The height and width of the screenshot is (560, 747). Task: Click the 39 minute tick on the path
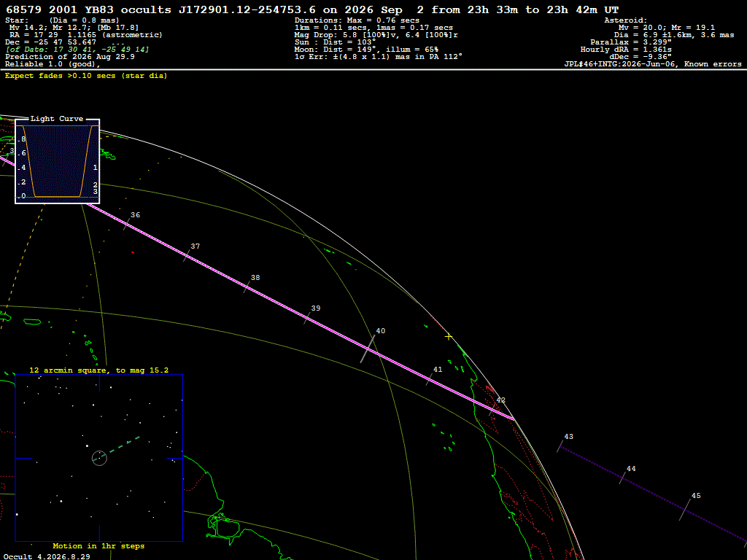click(x=308, y=316)
